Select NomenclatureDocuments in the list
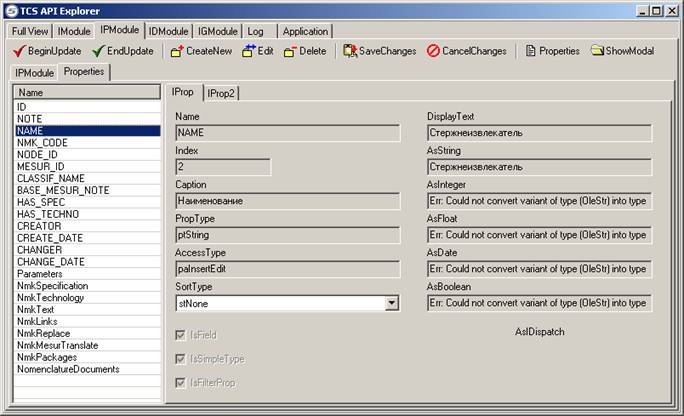684x416 pixels. pyautogui.click(x=68, y=369)
